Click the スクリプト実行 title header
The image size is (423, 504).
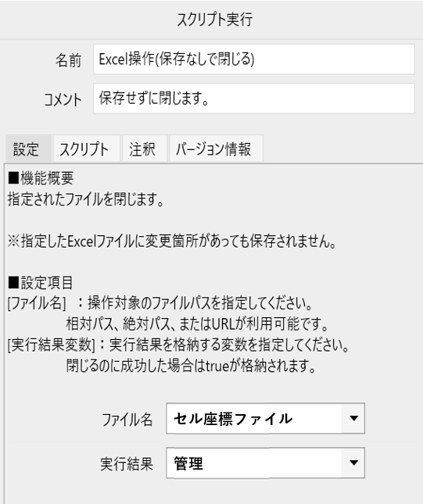[x=215, y=20]
